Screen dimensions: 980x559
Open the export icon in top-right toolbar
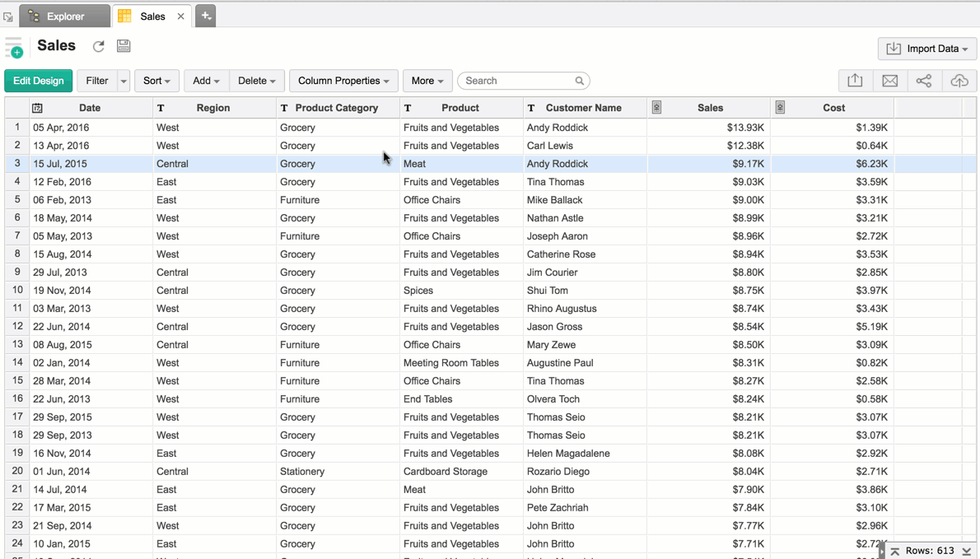point(855,81)
